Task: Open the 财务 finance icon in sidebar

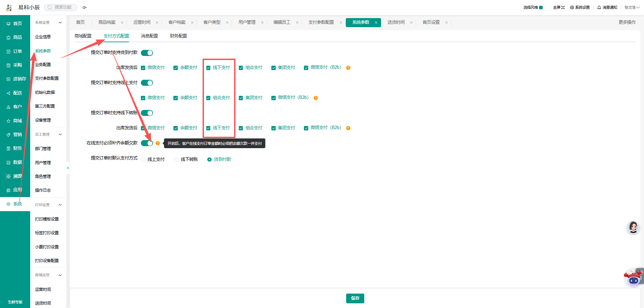Action: click(8, 148)
